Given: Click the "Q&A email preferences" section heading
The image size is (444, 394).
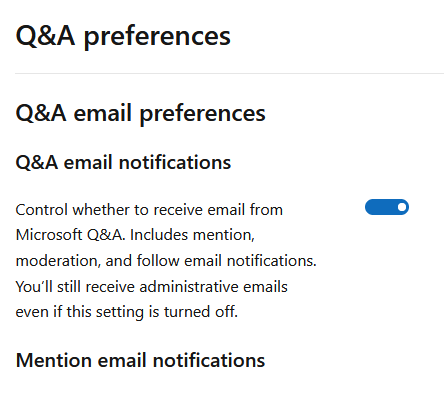Looking at the screenshot, I should tap(140, 114).
